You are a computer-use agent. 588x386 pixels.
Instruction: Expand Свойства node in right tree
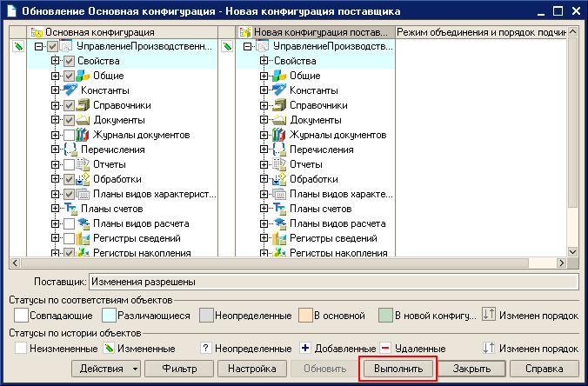(x=264, y=61)
